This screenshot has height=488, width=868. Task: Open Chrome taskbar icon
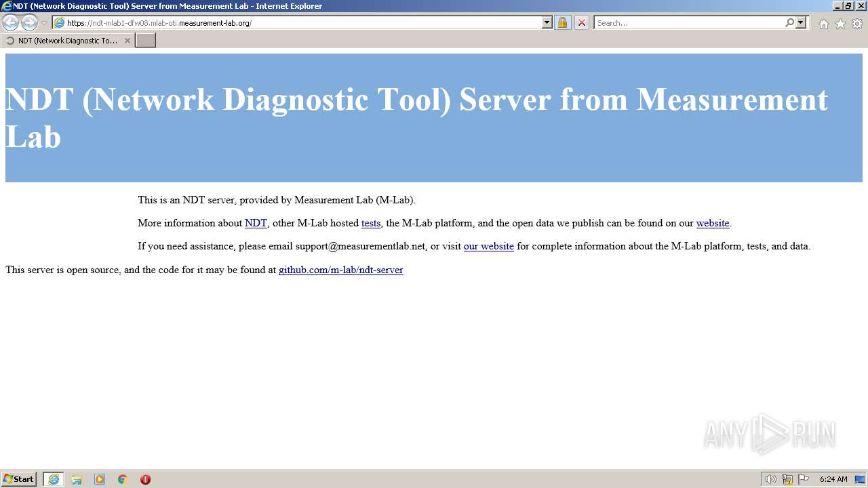point(123,479)
